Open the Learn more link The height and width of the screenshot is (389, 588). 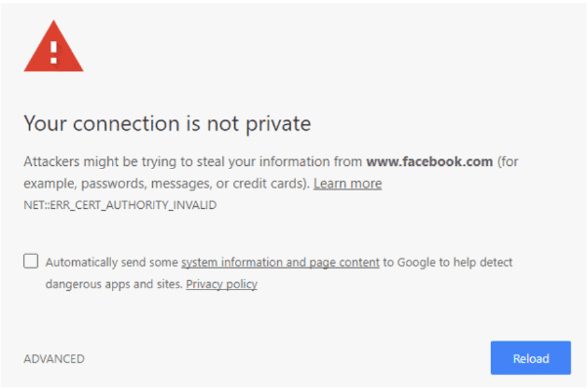347,183
